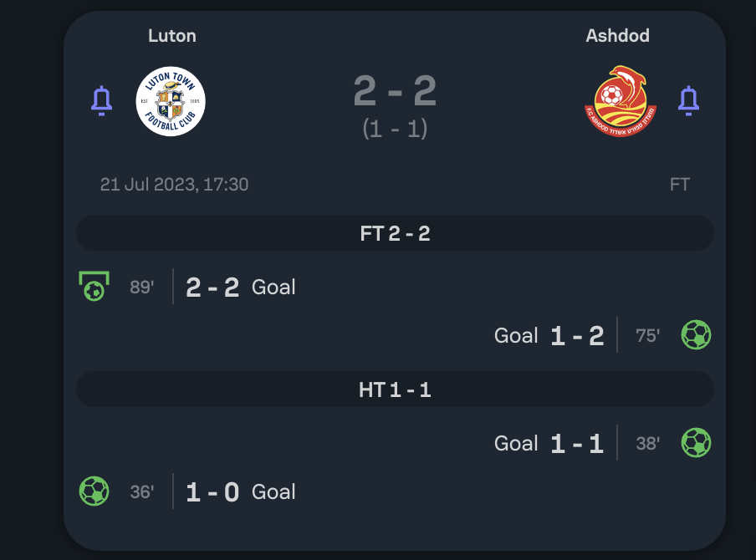Click the 36' goal ball icon
Screen dimensions: 756x560
pos(94,491)
